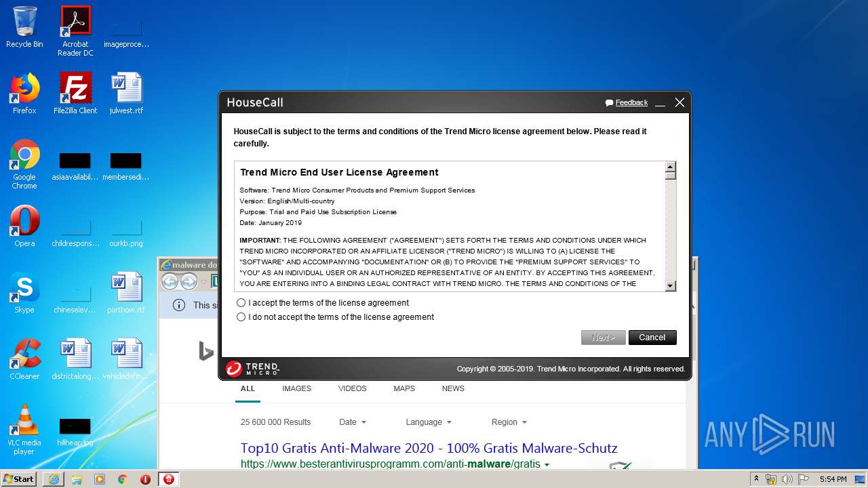The width and height of the screenshot is (868, 488).
Task: Select membersedi... desktop file
Action: tap(126, 166)
